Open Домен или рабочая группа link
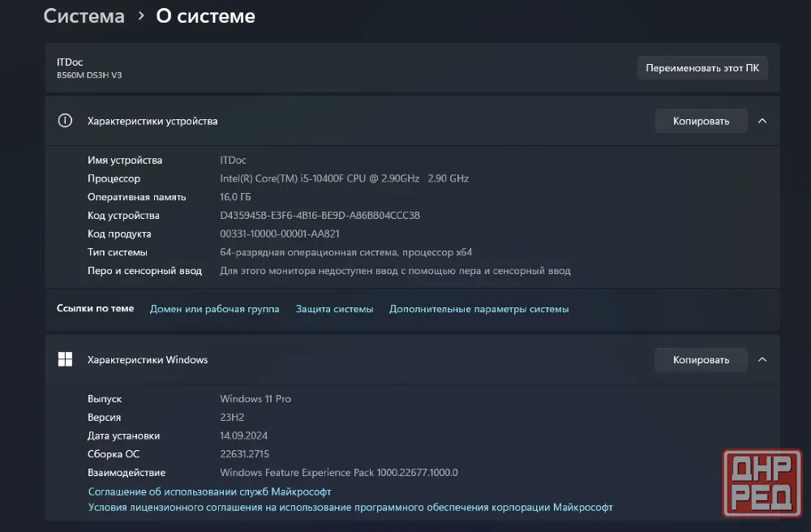This screenshot has height=532, width=811. [x=215, y=309]
